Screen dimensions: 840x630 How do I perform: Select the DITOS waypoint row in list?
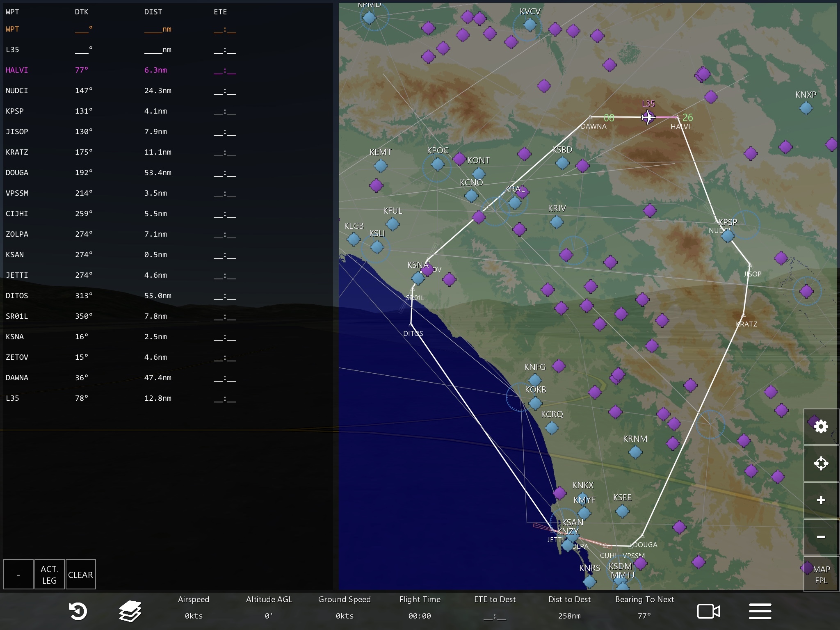point(17,296)
